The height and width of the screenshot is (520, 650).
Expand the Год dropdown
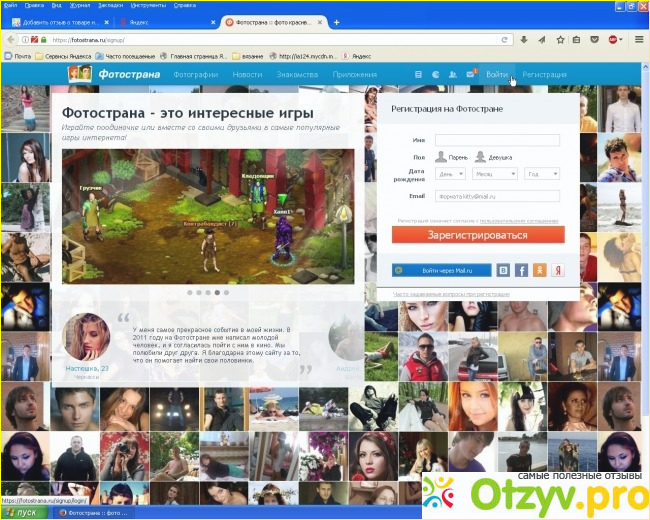click(542, 174)
